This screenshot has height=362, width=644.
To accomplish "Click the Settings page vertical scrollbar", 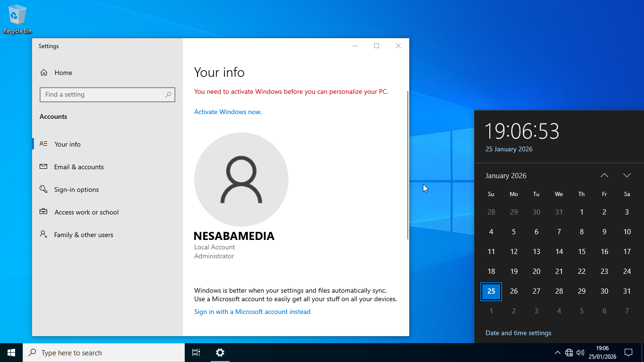I will tap(408, 165).
